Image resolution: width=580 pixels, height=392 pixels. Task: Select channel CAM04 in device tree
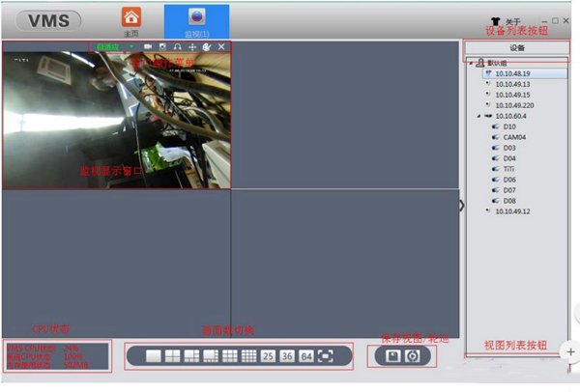(513, 137)
